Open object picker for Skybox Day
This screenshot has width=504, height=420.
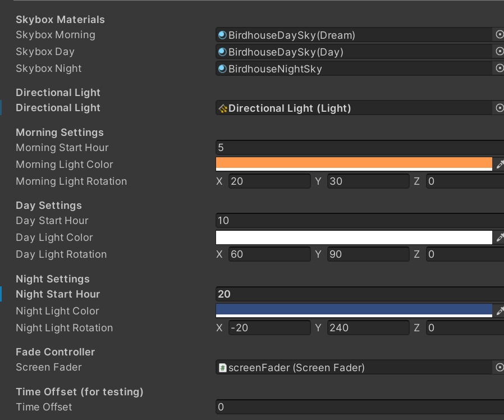pyautogui.click(x=499, y=52)
